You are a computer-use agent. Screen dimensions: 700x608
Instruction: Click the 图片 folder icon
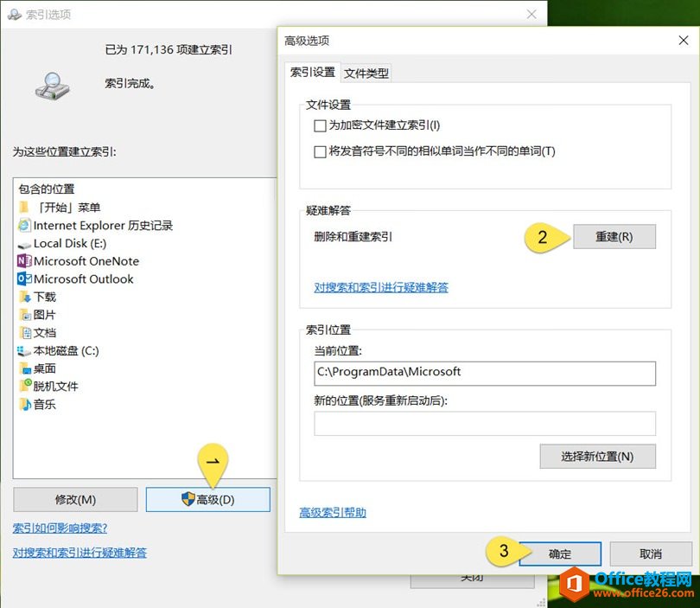click(24, 315)
